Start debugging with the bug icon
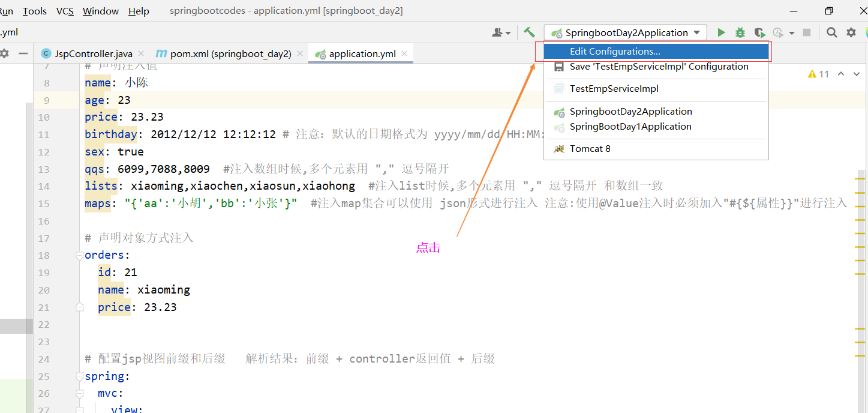 tap(740, 32)
